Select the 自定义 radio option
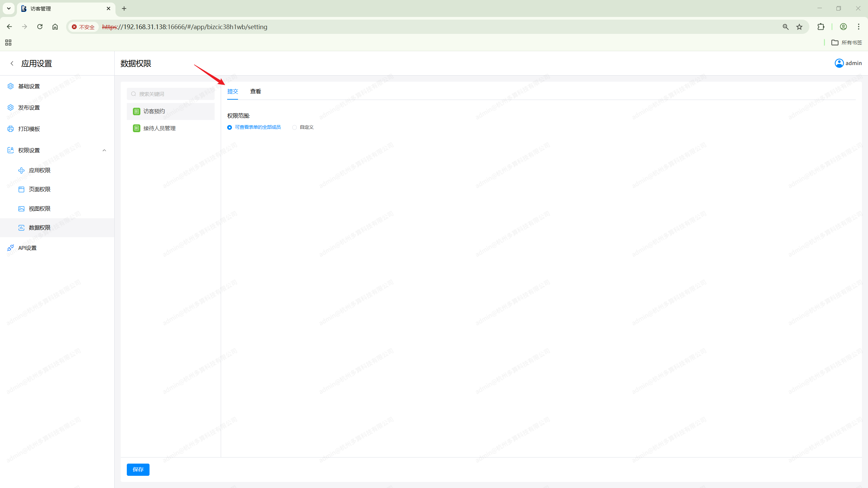 (294, 127)
